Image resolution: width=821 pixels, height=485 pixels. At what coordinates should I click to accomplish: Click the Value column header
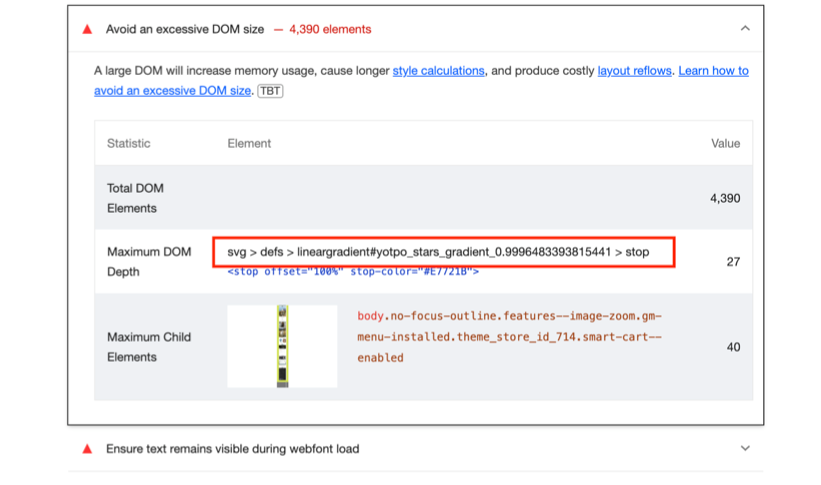[x=725, y=144]
